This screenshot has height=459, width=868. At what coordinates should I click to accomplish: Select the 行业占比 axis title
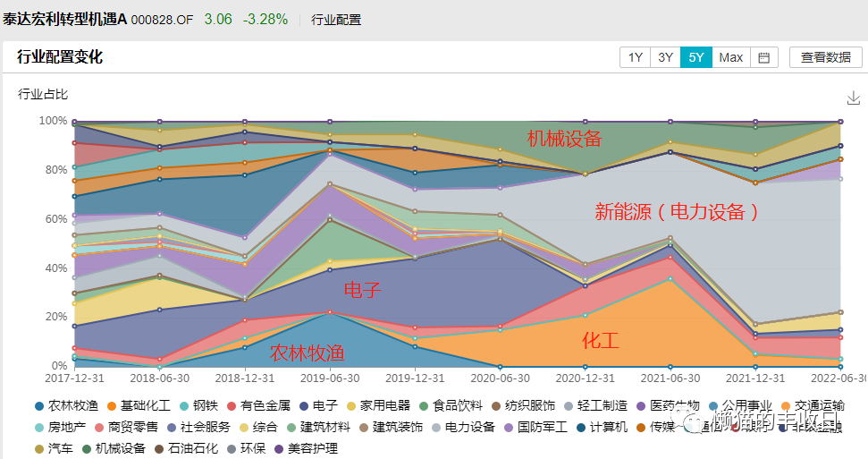click(43, 94)
